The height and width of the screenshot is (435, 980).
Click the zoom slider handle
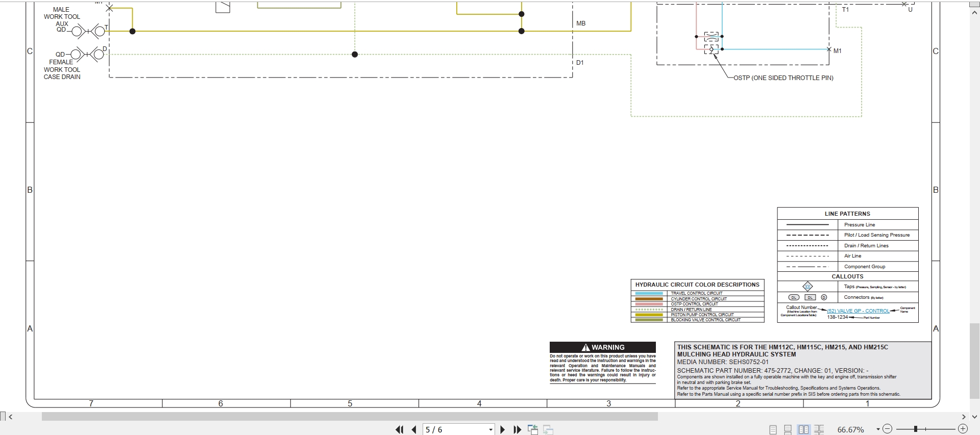pos(916,429)
